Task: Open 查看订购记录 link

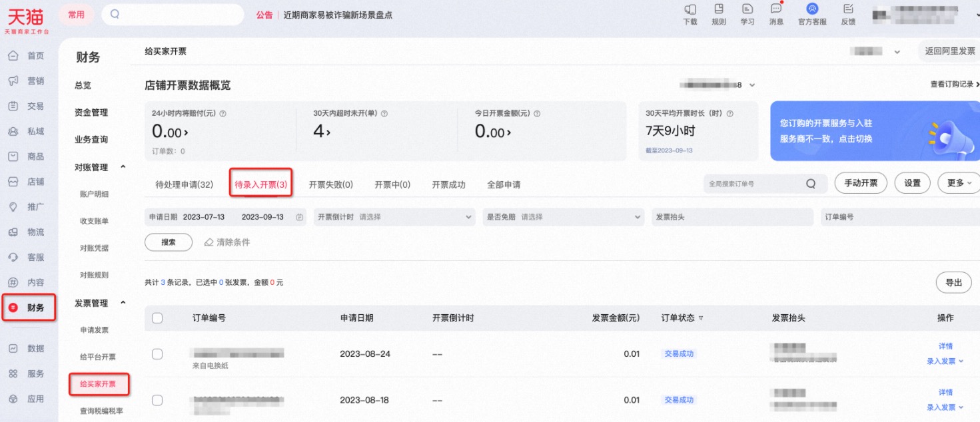Action: [x=955, y=85]
